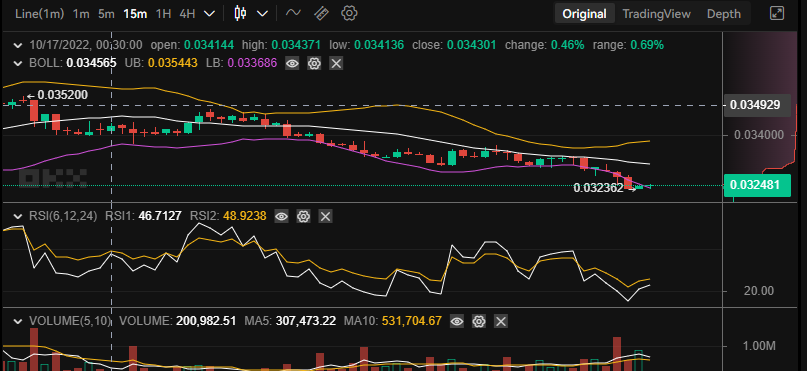Click the MA5 value 307,473.22
Image resolution: width=807 pixels, height=371 pixels.
click(x=306, y=321)
